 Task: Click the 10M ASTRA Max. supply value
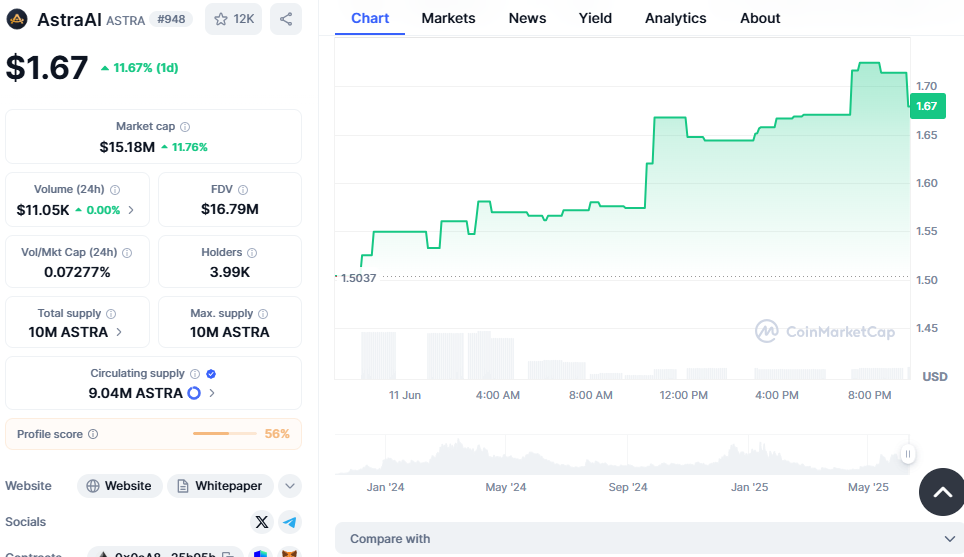point(230,332)
